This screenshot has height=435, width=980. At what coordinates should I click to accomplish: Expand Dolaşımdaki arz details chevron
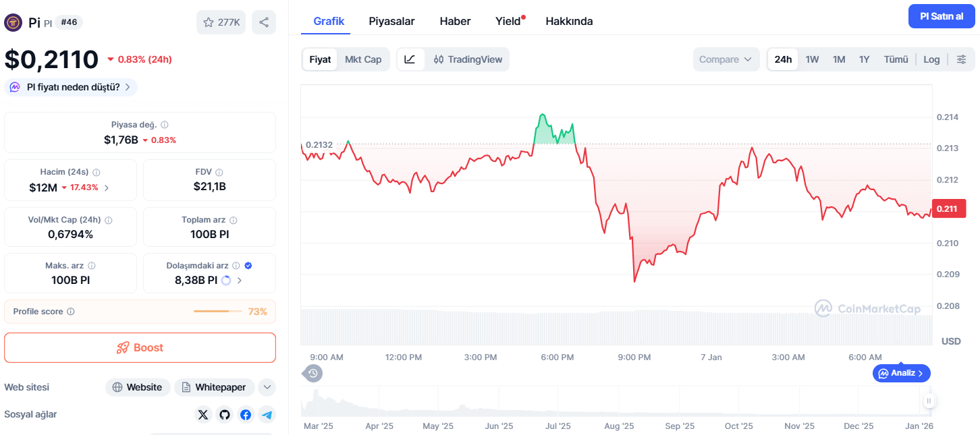pyautogui.click(x=240, y=280)
